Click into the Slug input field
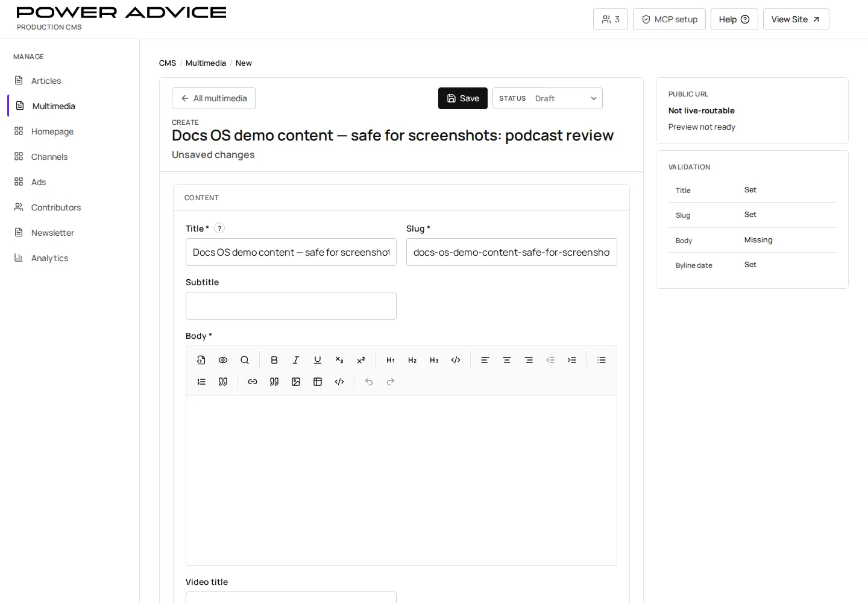The image size is (868, 603). [512, 252]
